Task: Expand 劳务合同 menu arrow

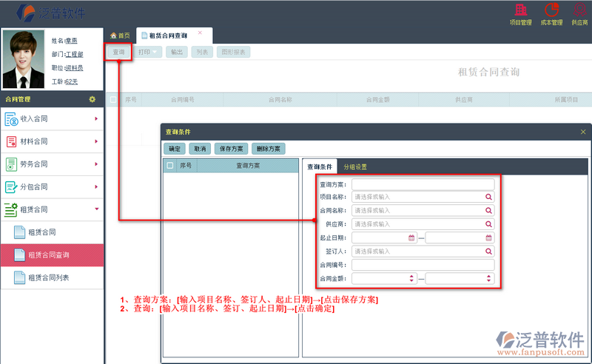Action: coord(96,164)
